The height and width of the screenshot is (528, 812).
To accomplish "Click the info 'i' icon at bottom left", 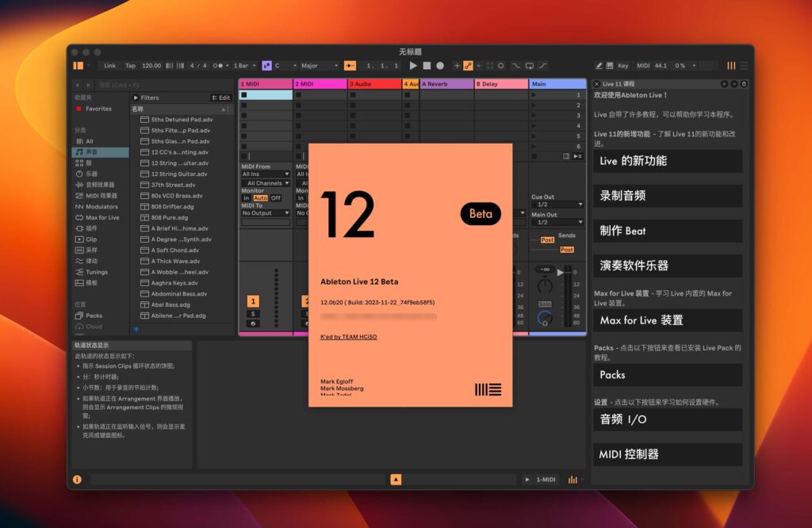I will point(77,479).
